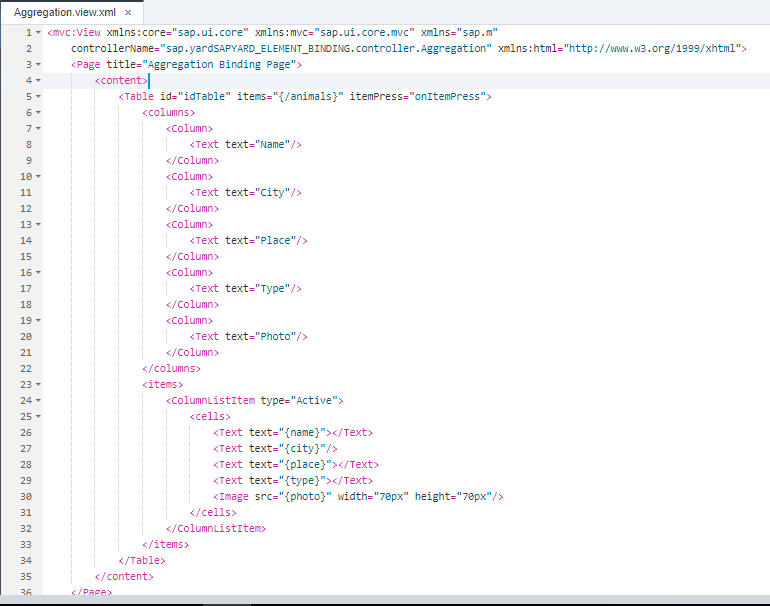This screenshot has width=770, height=606.
Task: Collapse the Page fold on line 3
Action: pyautogui.click(x=38, y=65)
